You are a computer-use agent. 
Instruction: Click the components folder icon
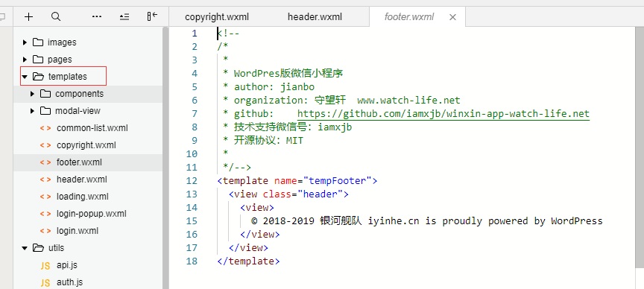point(45,94)
